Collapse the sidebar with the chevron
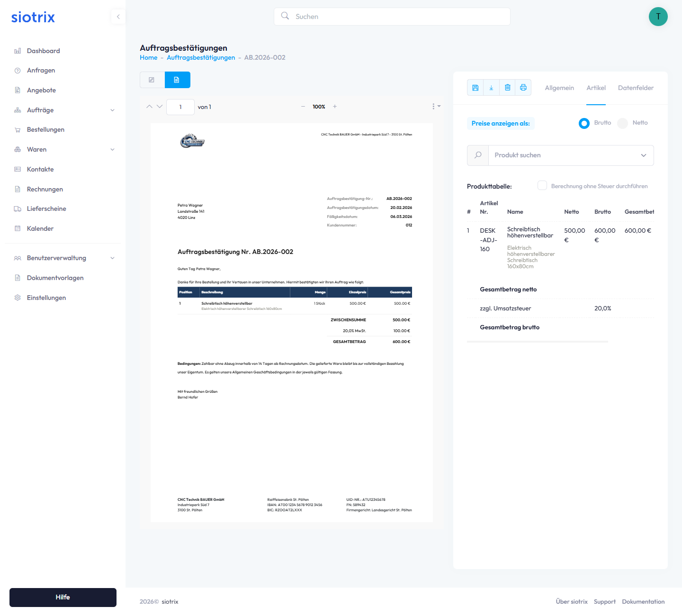Viewport: 682px width, 616px height. 118,17
